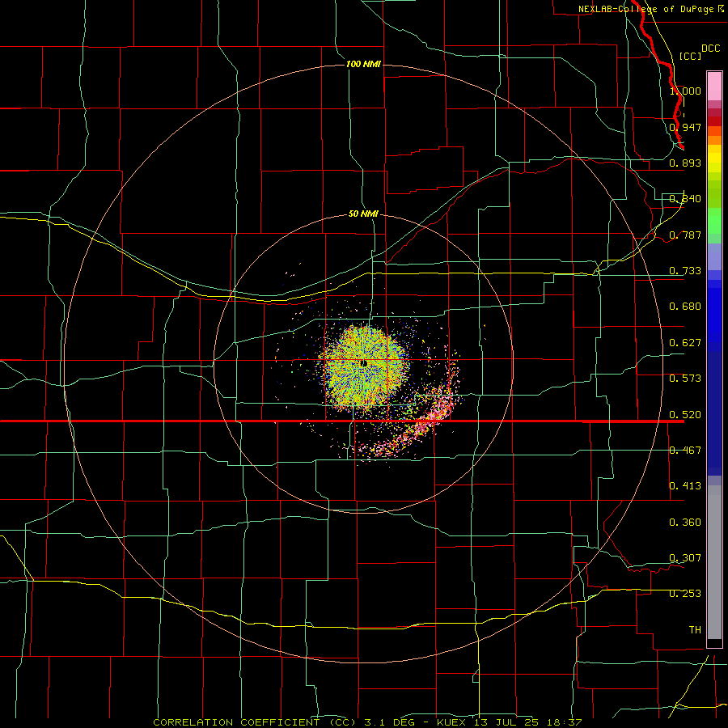Viewport: 728px width, 728px height.
Task: Pick the dark red segment of the color bar
Action: coord(714,121)
